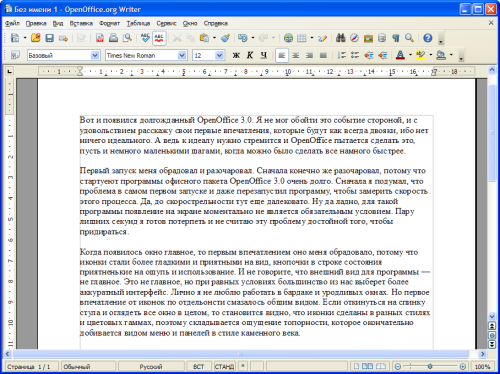Align text to the left
Image resolution: width=500 pixels, height=374 pixels.
(282, 55)
